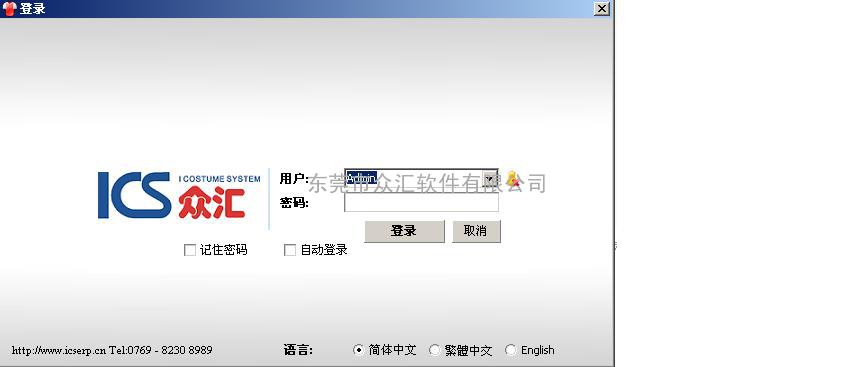Close the 登录 login window
Screen dimensions: 853x367
click(x=601, y=9)
